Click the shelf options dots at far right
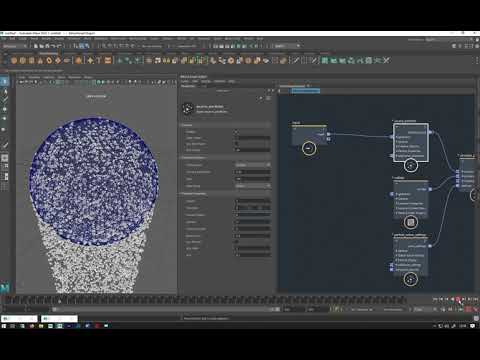 tap(477, 60)
